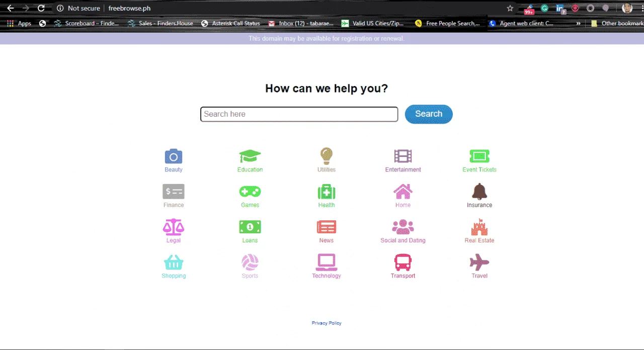Click the Shopping text link

point(174,276)
